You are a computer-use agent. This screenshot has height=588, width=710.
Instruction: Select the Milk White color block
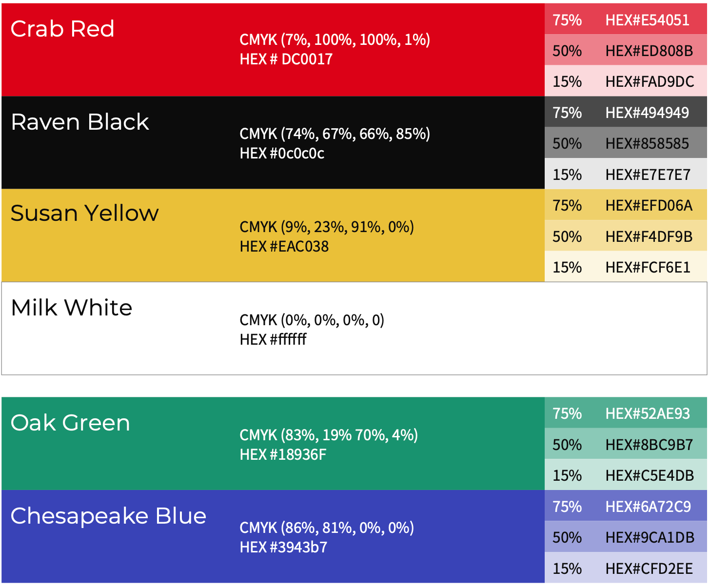click(x=354, y=328)
